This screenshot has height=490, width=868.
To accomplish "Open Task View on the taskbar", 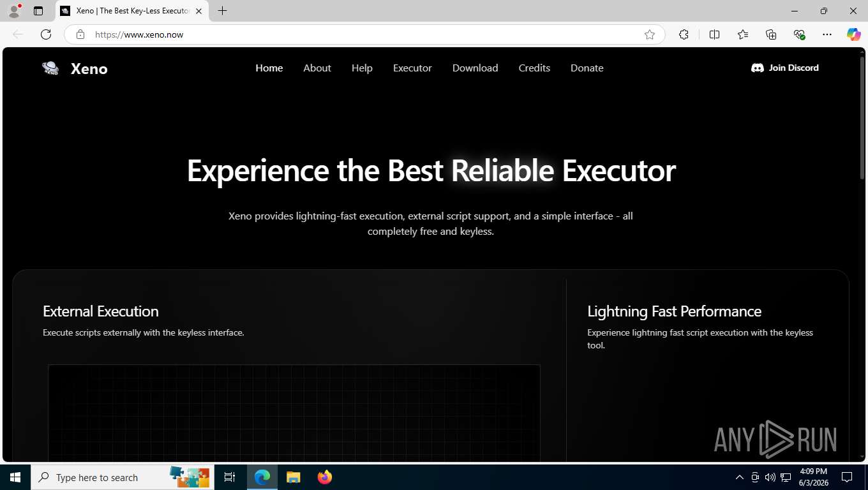I will coord(230,477).
